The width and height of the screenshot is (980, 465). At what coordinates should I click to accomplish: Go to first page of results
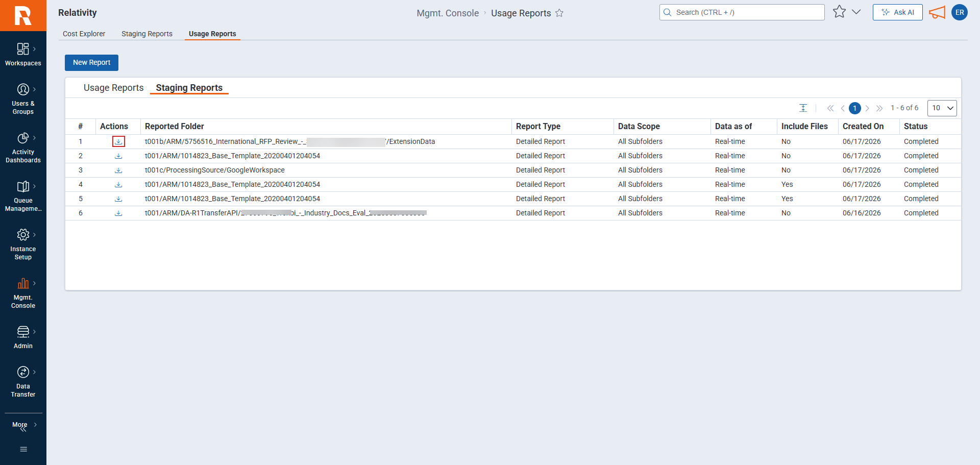click(830, 108)
